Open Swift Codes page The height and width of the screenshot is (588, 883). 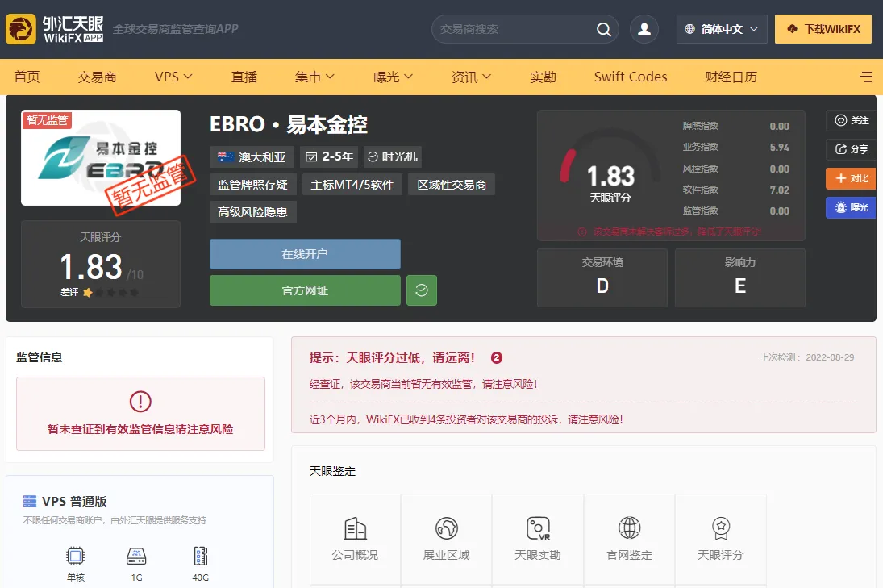pyautogui.click(x=631, y=77)
